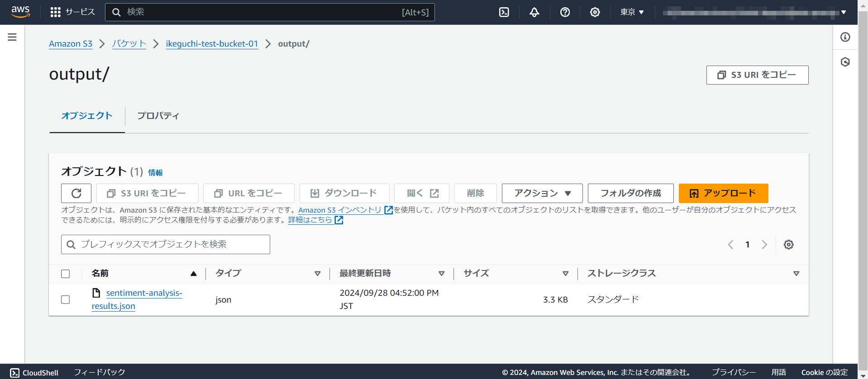Sort by サイズ column arrow
This screenshot has width=868, height=379.
click(x=566, y=274)
